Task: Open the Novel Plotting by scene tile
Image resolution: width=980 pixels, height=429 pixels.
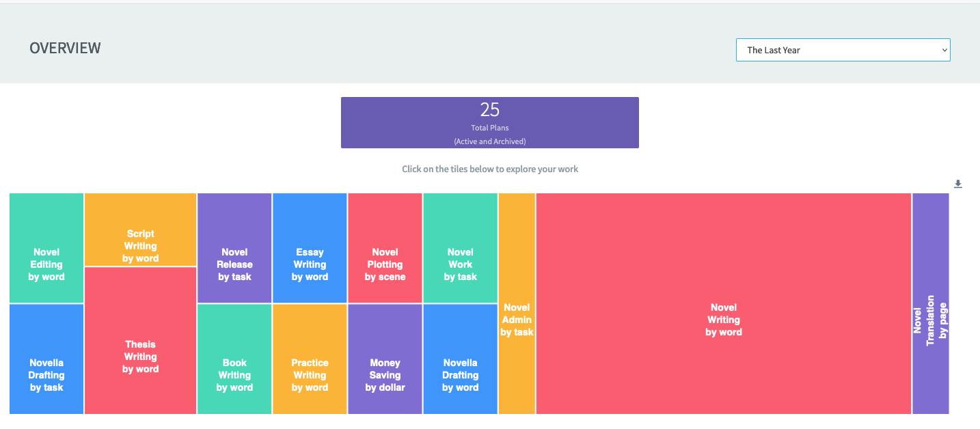Action: [385, 264]
